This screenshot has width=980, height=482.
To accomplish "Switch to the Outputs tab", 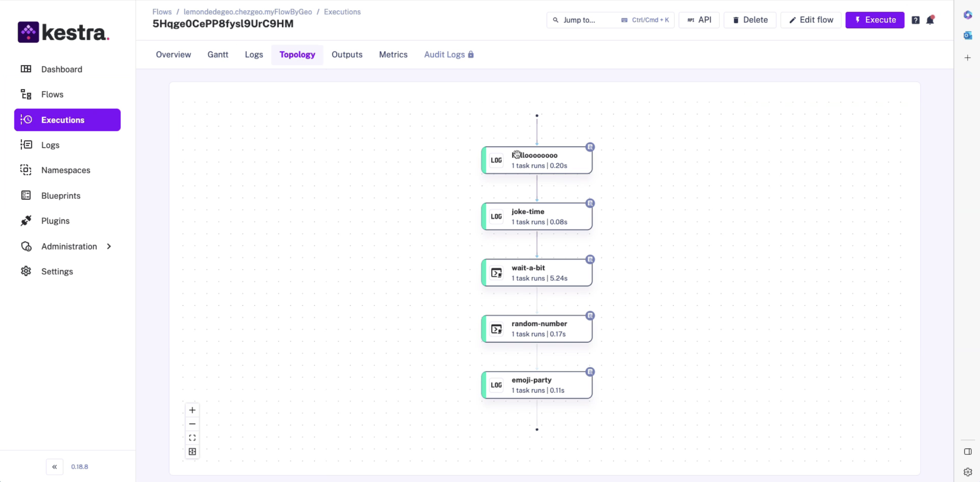I will pyautogui.click(x=347, y=55).
